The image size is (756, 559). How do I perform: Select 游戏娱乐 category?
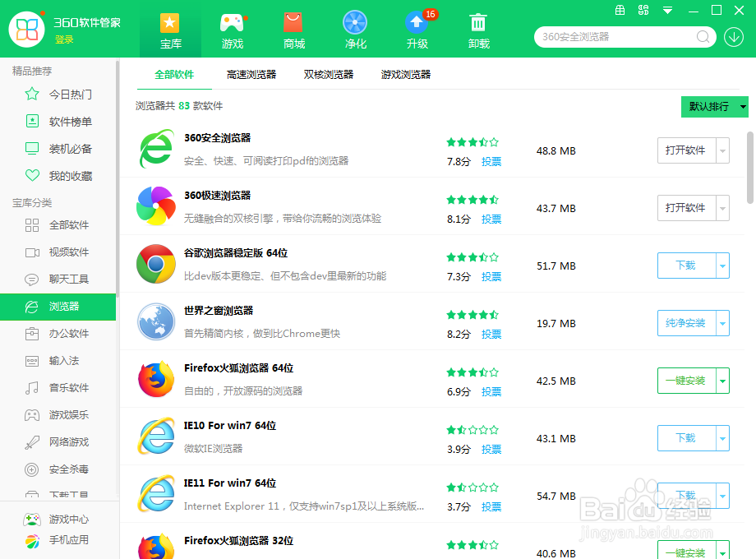(x=58, y=415)
